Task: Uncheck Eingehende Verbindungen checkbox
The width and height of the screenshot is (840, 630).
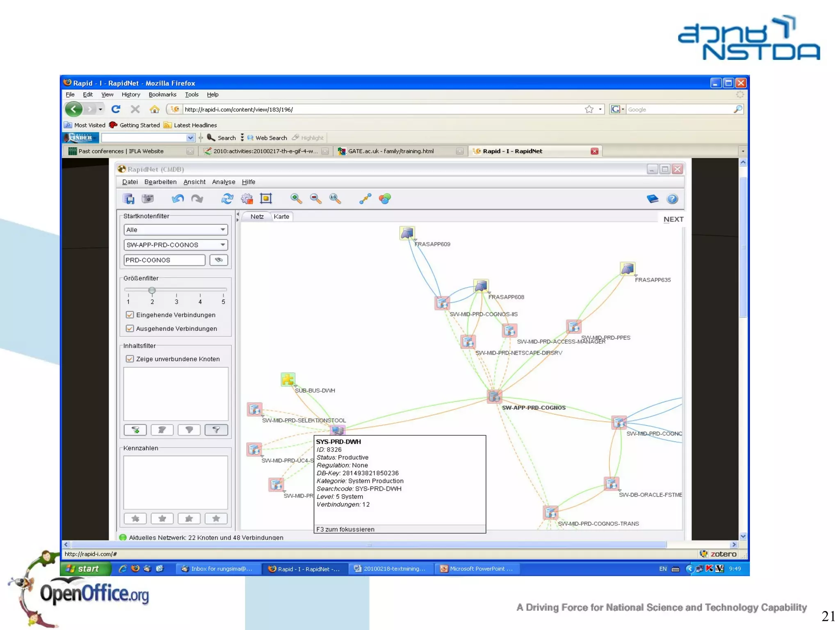Action: 130,315
